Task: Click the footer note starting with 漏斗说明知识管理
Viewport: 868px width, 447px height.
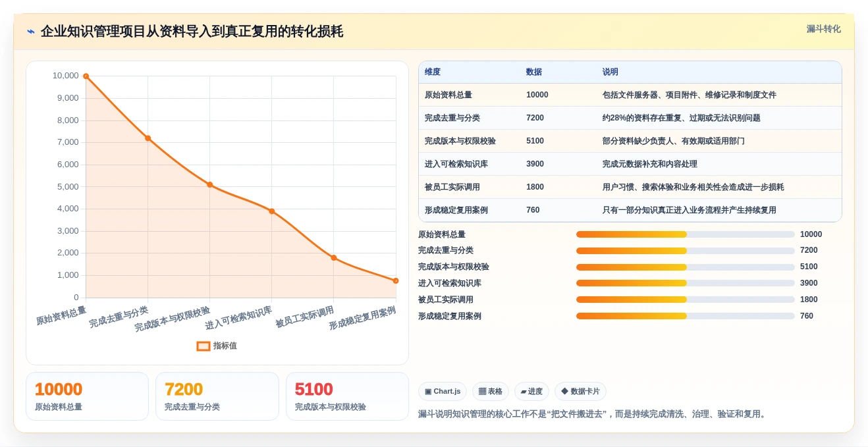Action: point(593,414)
